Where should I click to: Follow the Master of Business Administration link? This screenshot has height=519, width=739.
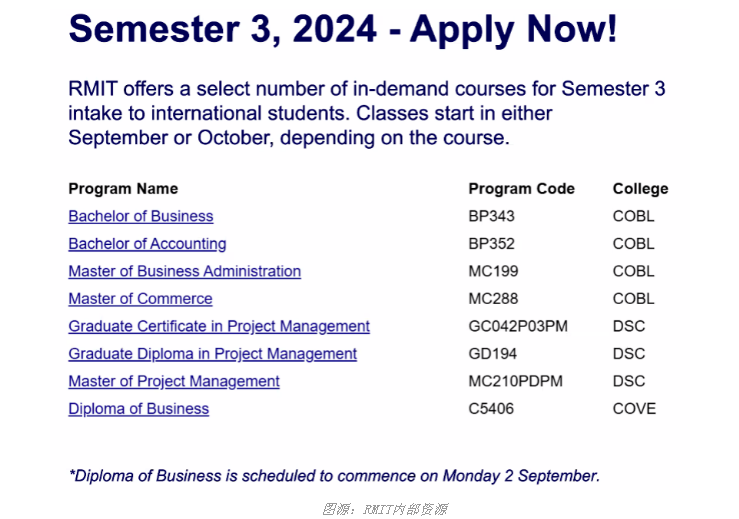point(185,271)
